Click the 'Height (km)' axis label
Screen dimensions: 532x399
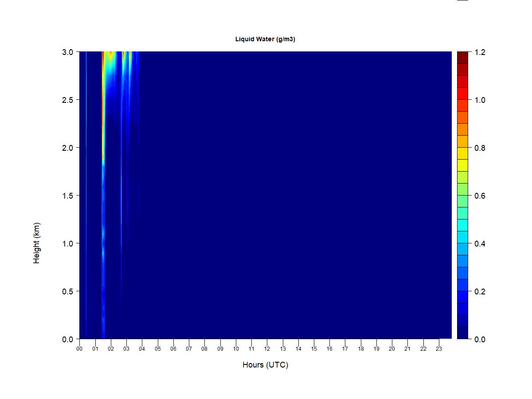pyautogui.click(x=36, y=243)
